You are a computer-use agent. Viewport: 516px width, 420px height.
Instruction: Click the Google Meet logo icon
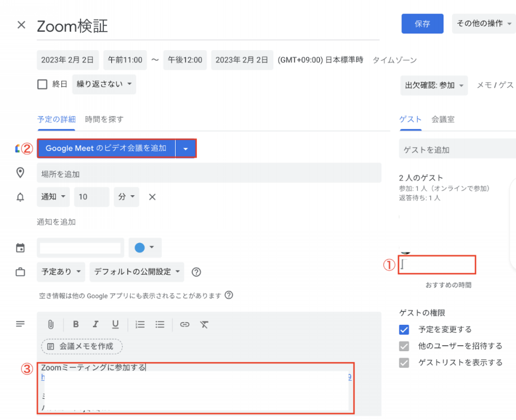[17, 148]
